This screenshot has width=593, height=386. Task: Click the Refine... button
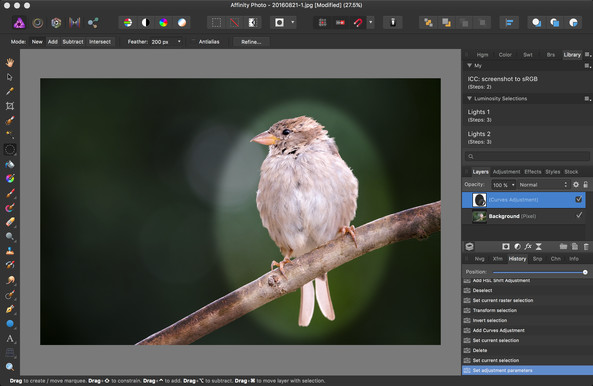coord(251,42)
